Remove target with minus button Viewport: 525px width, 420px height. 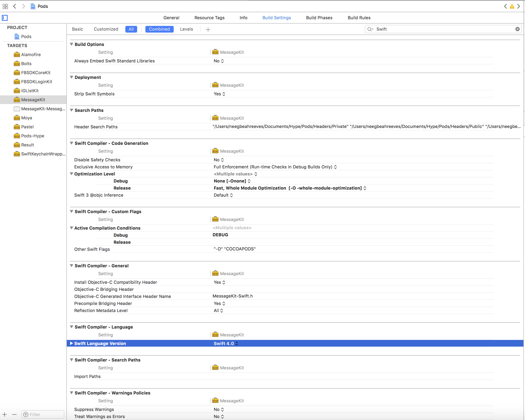click(x=14, y=414)
